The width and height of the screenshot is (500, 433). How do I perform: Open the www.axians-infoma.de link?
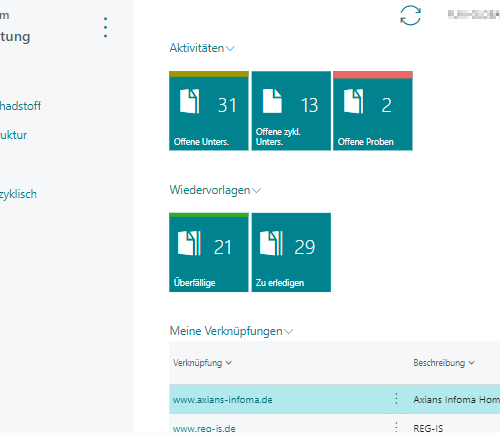click(x=223, y=400)
